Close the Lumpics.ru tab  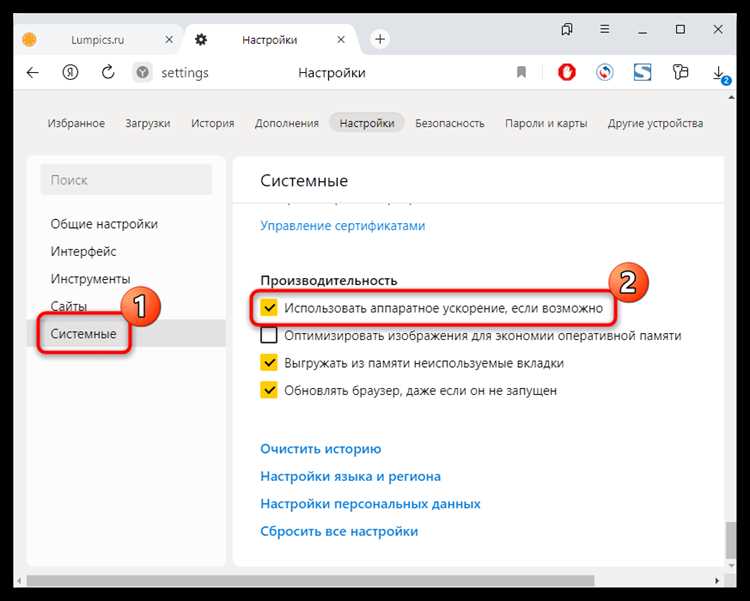169,40
